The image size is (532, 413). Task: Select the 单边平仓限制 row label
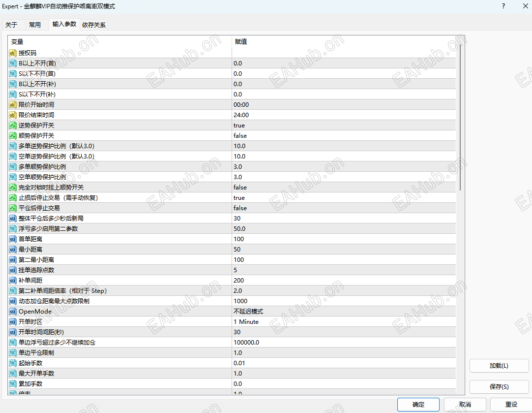pos(36,353)
